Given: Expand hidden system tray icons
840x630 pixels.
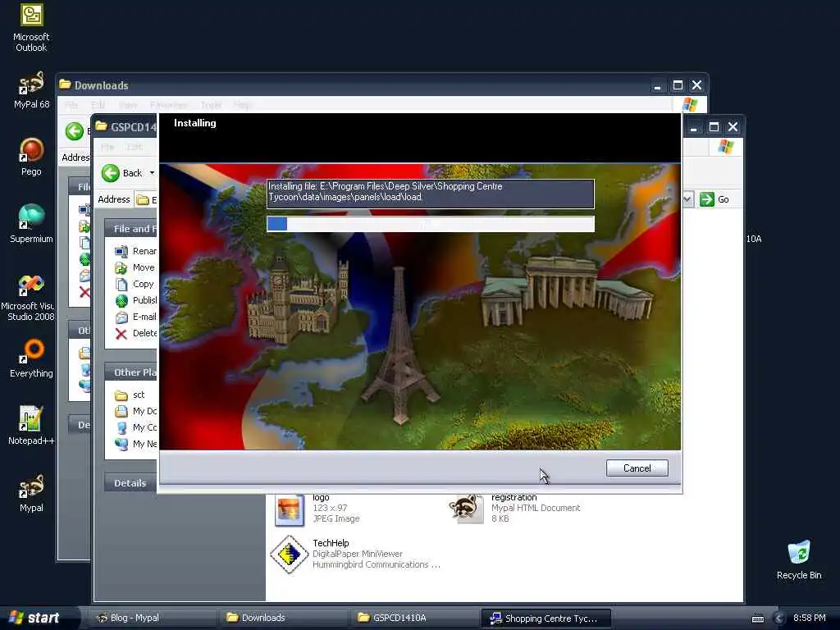Looking at the screenshot, I should pos(779,619).
